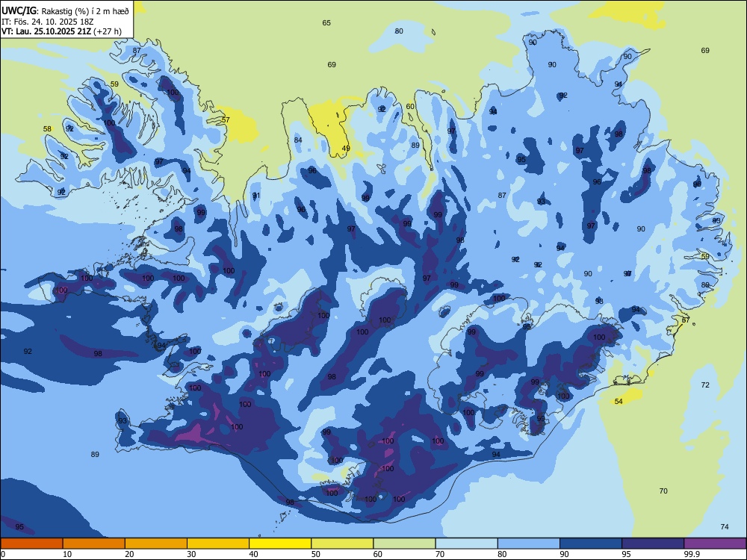Pick the light green 60–70 legend swatch
Viewport: 747px width, 560px height.
(x=404, y=544)
